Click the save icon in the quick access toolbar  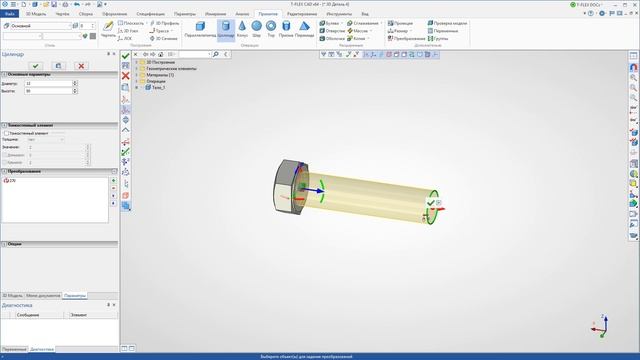[x=54, y=4]
